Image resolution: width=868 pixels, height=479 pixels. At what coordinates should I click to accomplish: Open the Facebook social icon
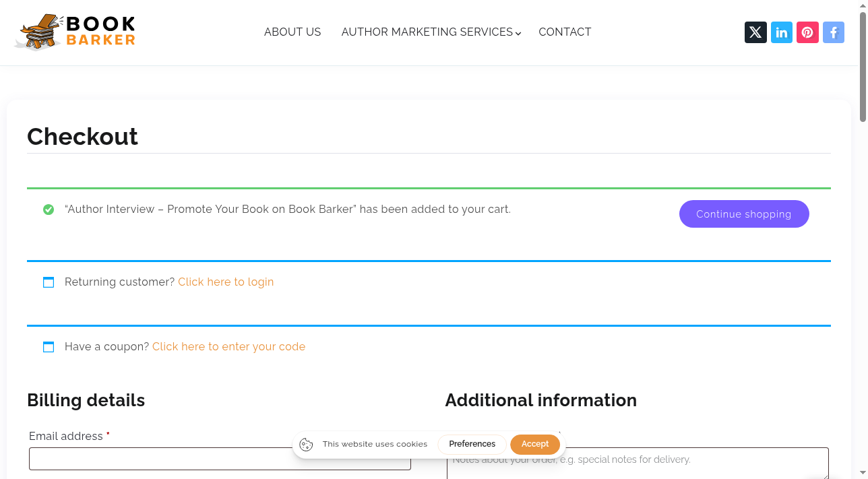pyautogui.click(x=834, y=32)
